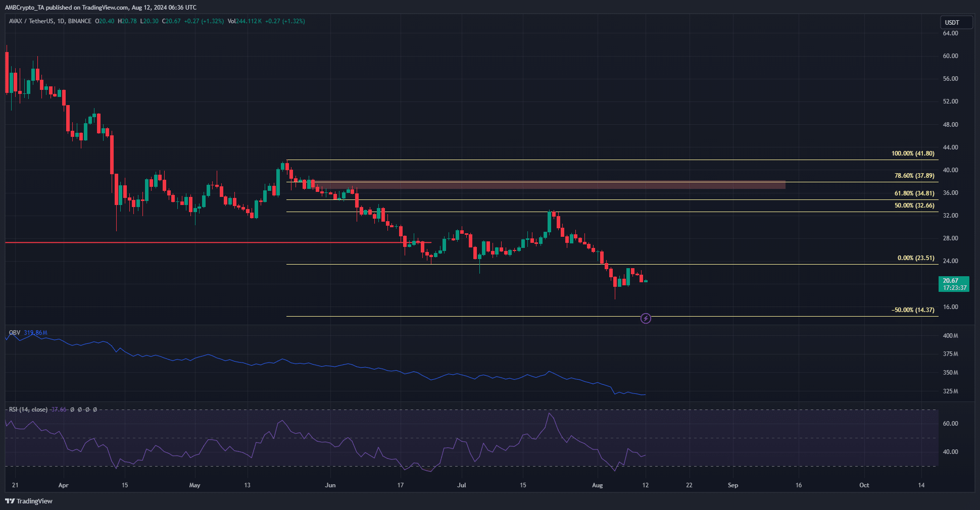Click the Vol 244.112K legend value
Screen dimensions: 980x510
click(244, 21)
